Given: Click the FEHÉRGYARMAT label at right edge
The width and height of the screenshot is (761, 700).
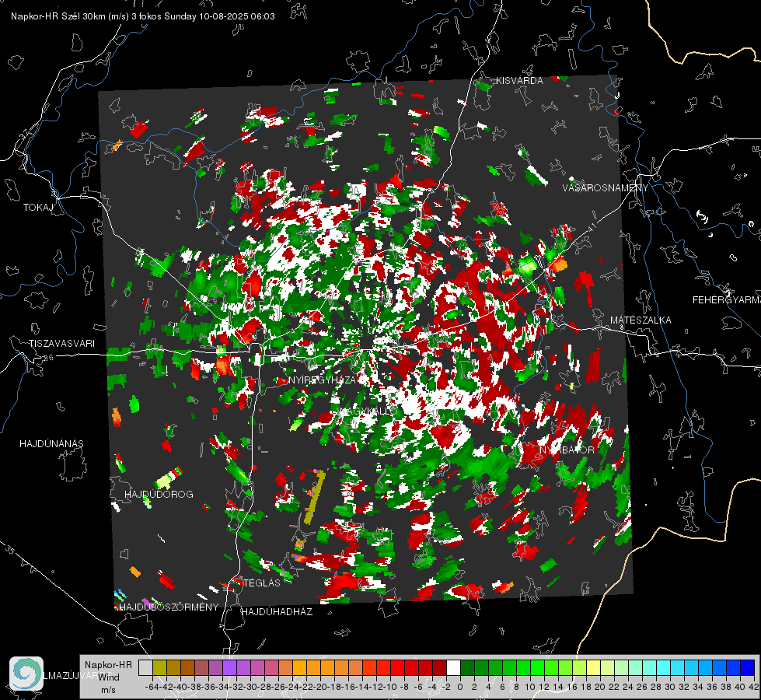Looking at the screenshot, I should (x=727, y=300).
